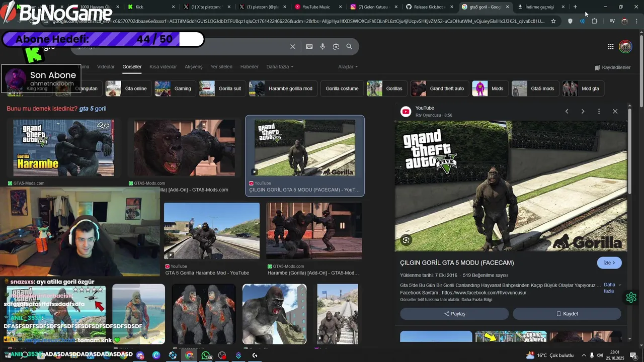Select the Gorilla costume filter chip
Image resolution: width=644 pixels, height=362 pixels.
point(342,88)
